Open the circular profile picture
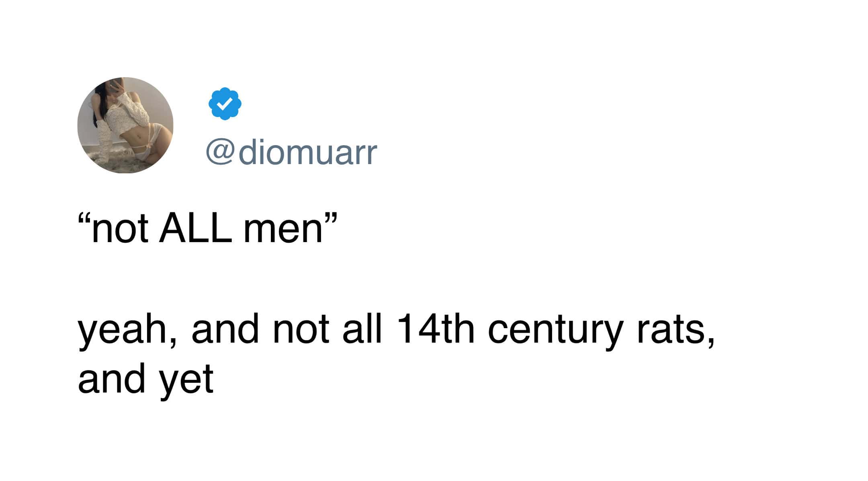Image resolution: width=868 pixels, height=481 pixels. [x=125, y=125]
